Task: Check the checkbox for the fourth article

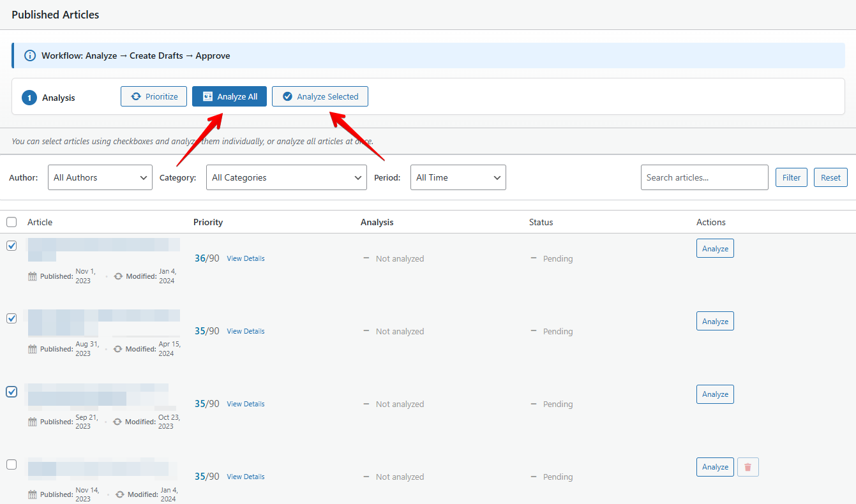Action: point(11,464)
